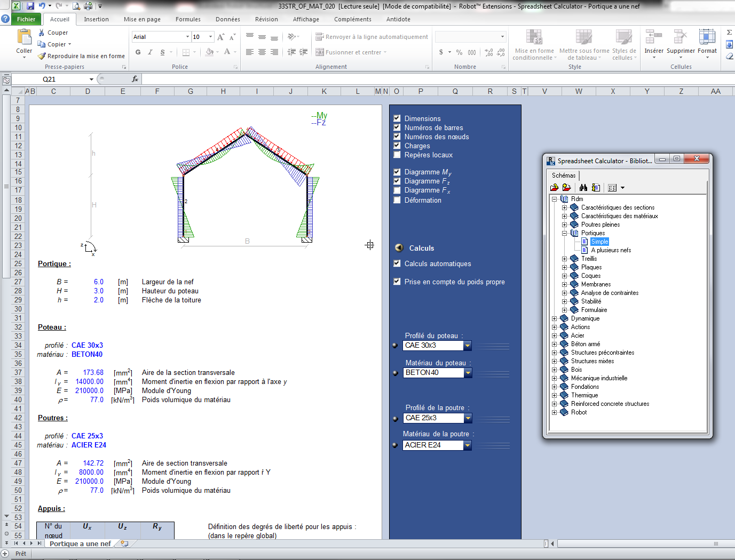Collapse the Portiques node in the library tree

click(x=564, y=233)
